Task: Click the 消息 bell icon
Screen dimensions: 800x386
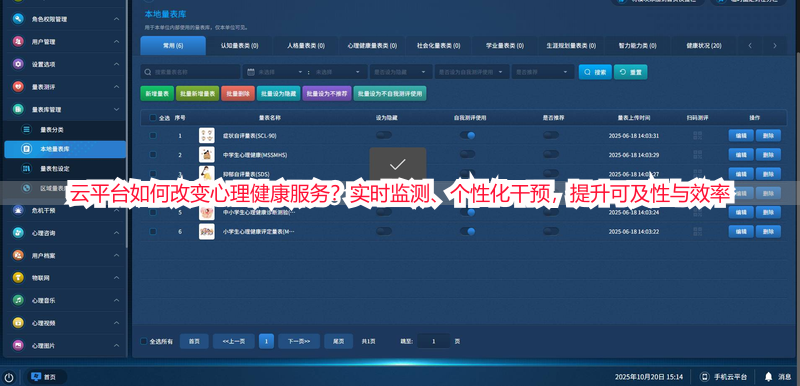Action: point(768,377)
